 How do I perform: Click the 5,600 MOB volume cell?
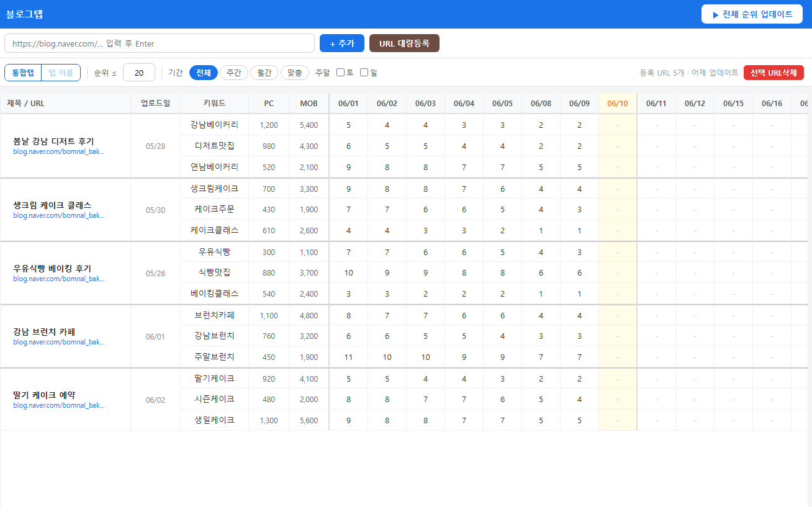click(x=309, y=420)
